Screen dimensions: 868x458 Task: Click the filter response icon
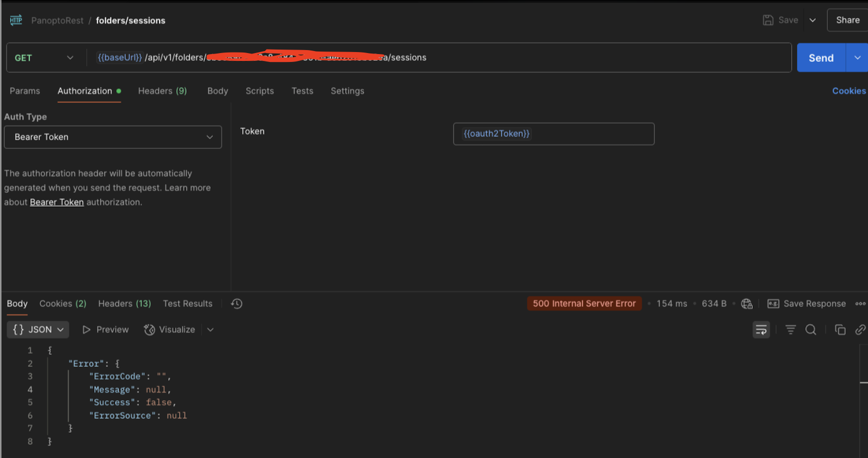[x=791, y=330]
